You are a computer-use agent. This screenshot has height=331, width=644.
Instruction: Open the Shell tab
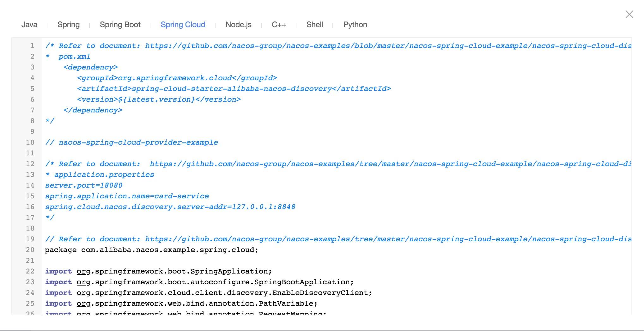[x=315, y=25]
